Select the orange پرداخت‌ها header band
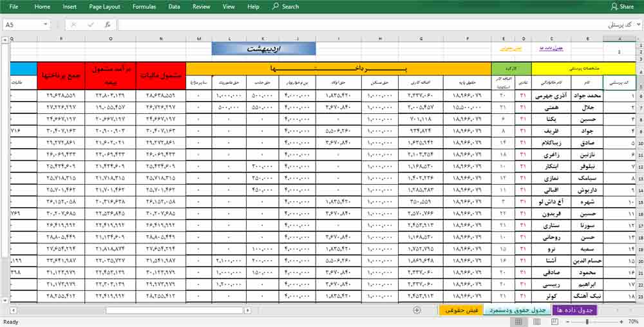The width and height of the screenshot is (644, 327). click(339, 68)
